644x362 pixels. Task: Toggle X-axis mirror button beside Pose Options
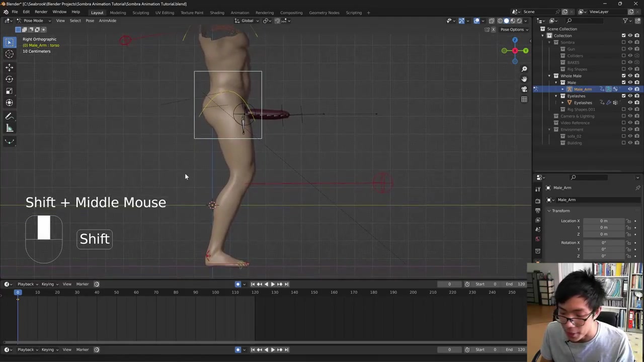[x=493, y=30]
